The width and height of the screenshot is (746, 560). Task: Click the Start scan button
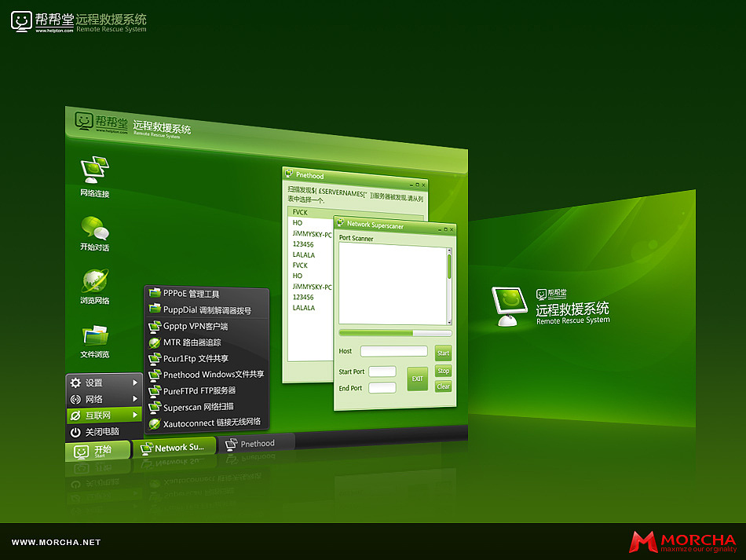(x=443, y=353)
